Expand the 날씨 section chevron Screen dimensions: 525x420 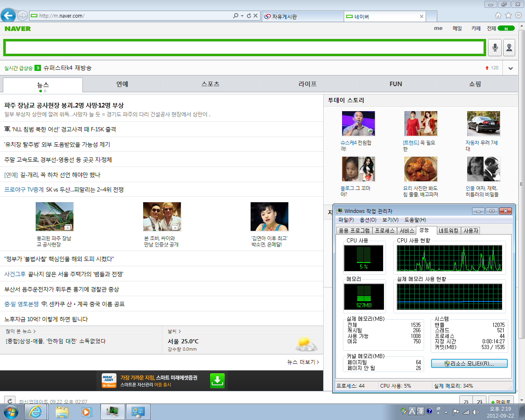click(x=180, y=331)
